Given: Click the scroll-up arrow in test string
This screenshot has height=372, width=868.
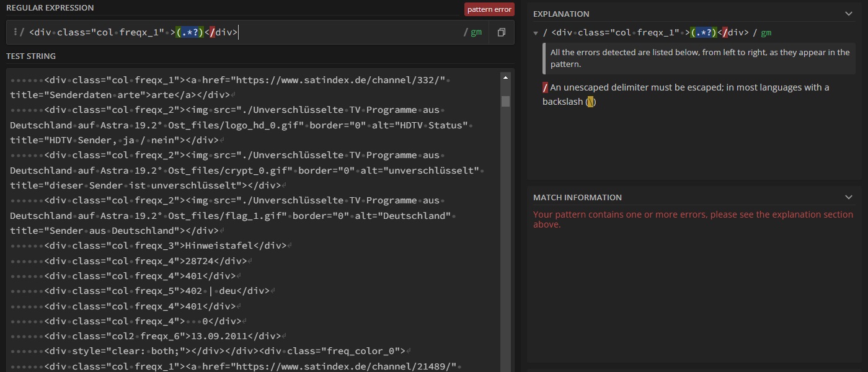Looking at the screenshot, I should coord(505,77).
